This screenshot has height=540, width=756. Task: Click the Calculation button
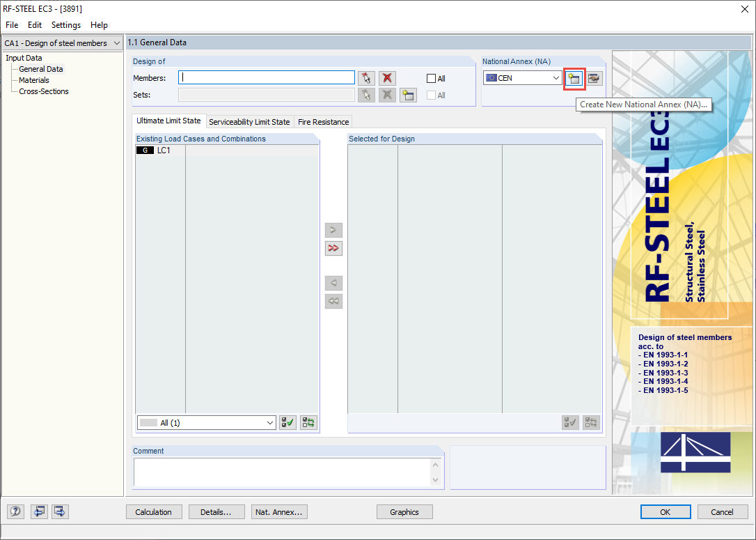154,512
